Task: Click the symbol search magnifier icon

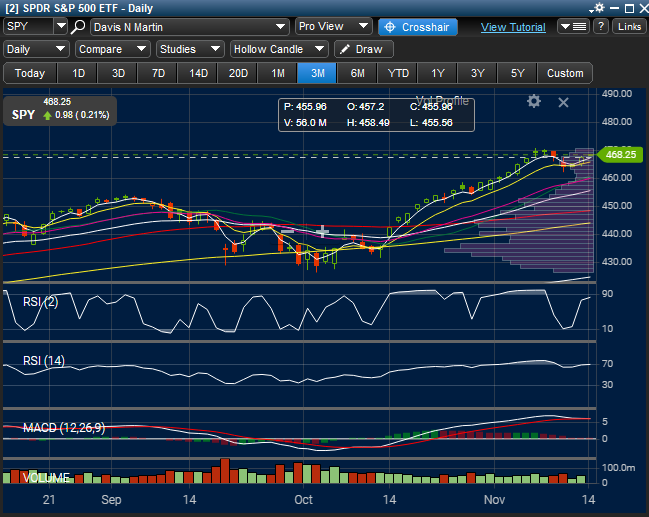Action: [x=78, y=27]
